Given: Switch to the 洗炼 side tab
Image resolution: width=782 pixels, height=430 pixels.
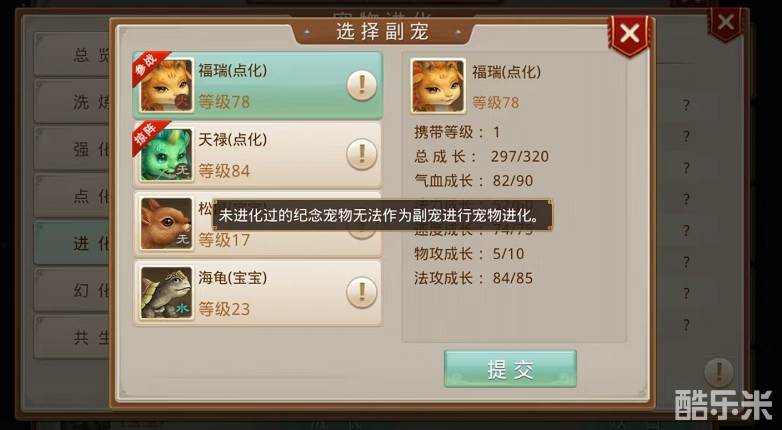Looking at the screenshot, I should pyautogui.click(x=73, y=102).
